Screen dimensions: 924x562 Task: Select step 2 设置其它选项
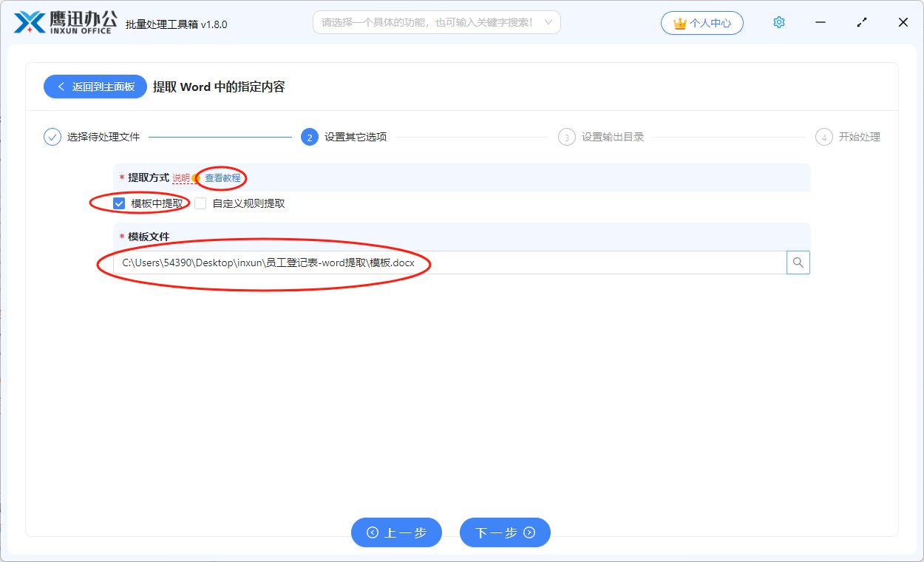344,137
